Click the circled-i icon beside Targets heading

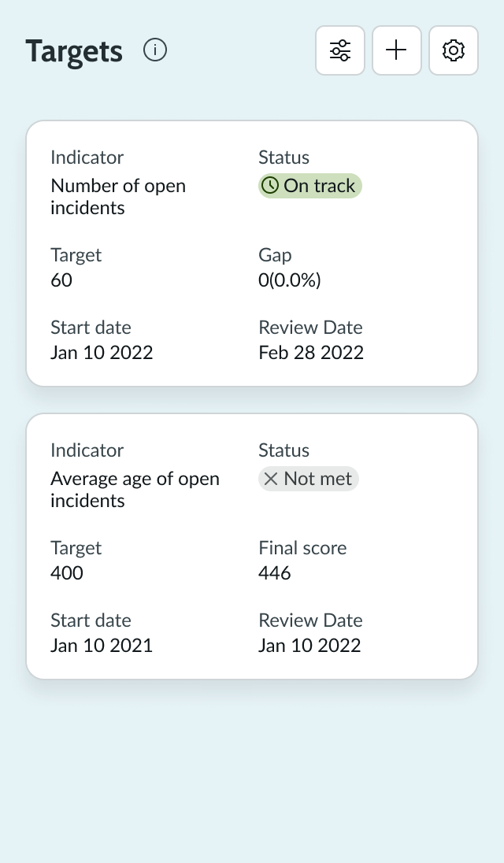[x=155, y=50]
